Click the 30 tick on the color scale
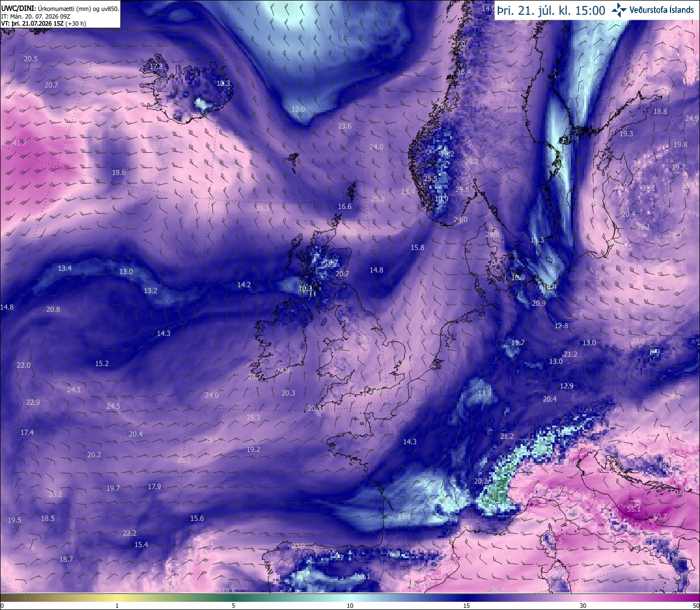 (x=583, y=606)
